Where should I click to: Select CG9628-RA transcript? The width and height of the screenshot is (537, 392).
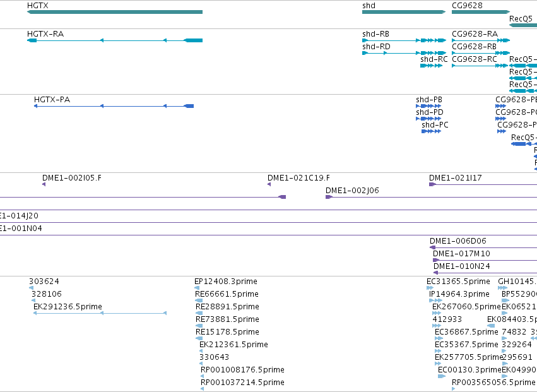coord(481,40)
